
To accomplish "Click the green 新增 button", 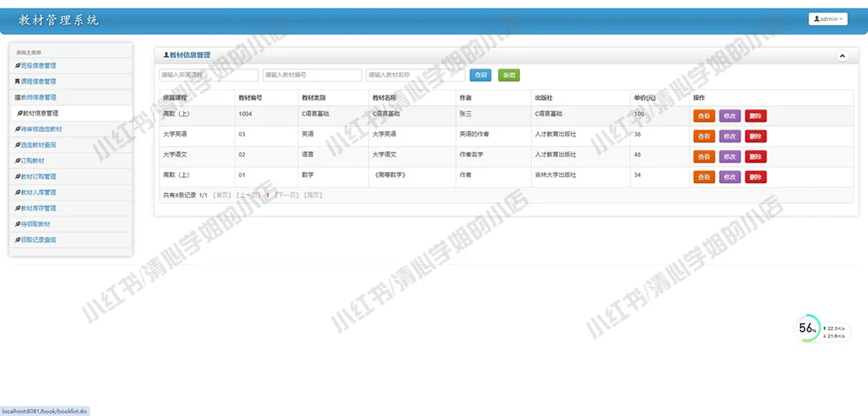I will pyautogui.click(x=510, y=75).
